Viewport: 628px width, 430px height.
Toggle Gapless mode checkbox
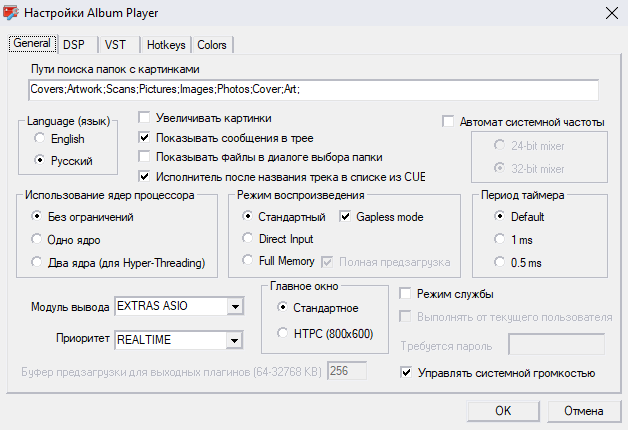click(347, 217)
